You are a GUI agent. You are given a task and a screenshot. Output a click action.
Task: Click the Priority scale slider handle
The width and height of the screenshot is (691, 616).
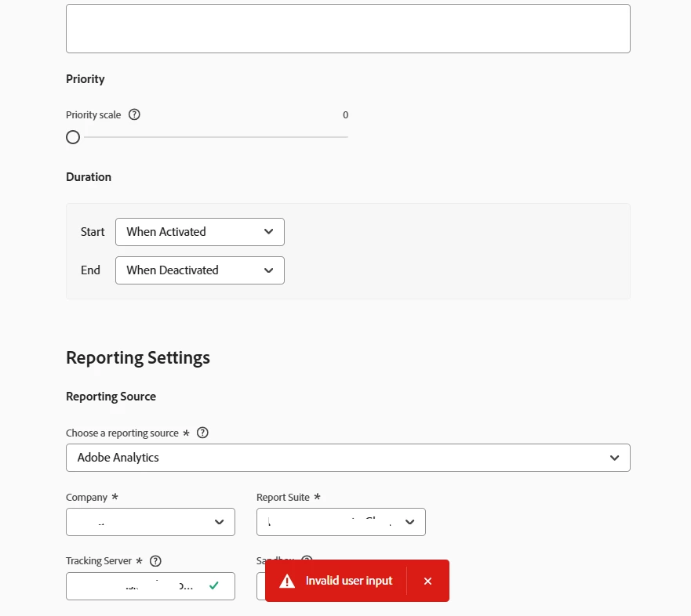(73, 137)
